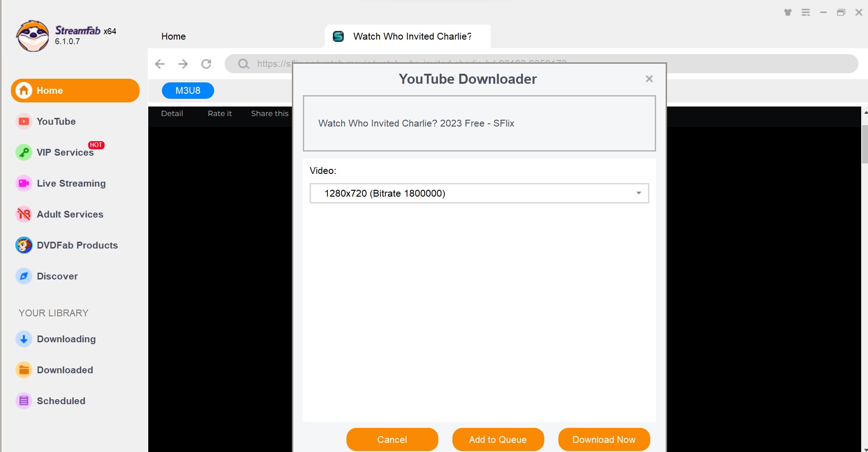
Task: Open the Video resolution dropdown
Action: [479, 193]
